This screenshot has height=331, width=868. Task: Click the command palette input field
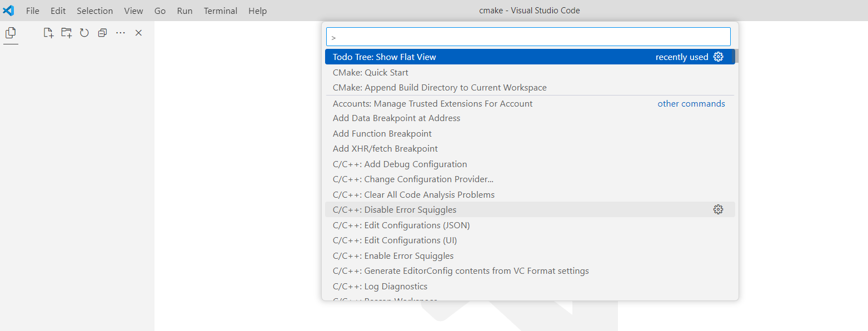coord(528,37)
